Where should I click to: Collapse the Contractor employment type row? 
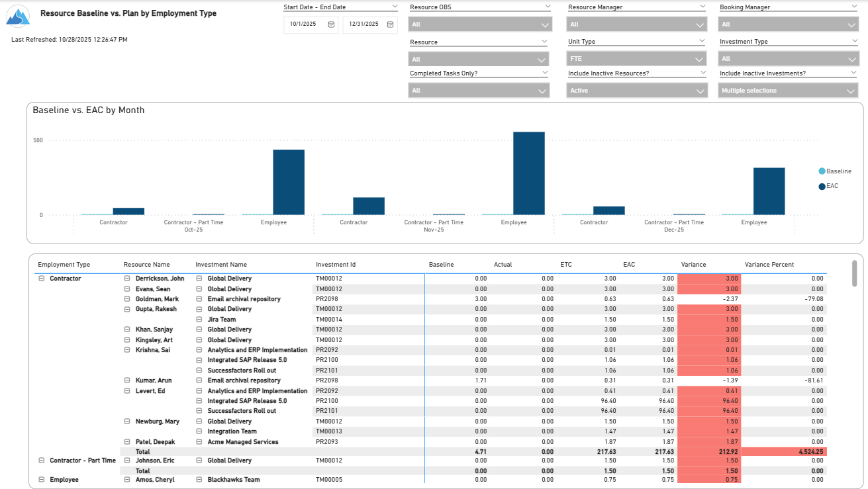click(x=42, y=279)
